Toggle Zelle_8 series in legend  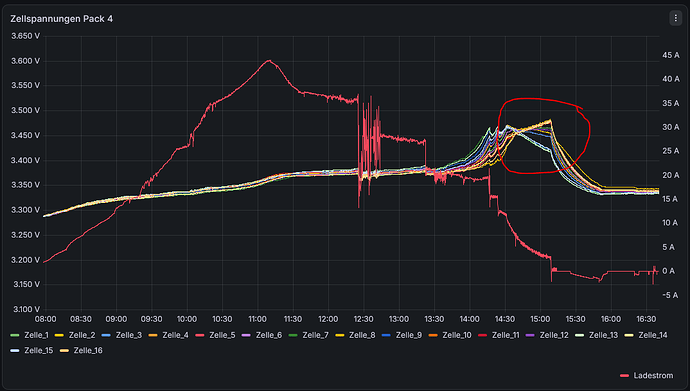(355, 335)
